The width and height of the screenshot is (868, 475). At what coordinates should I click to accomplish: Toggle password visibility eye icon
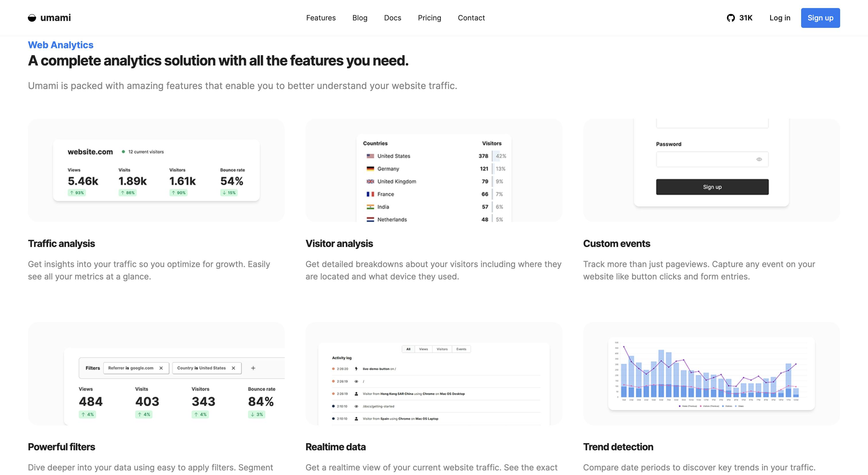(x=759, y=159)
